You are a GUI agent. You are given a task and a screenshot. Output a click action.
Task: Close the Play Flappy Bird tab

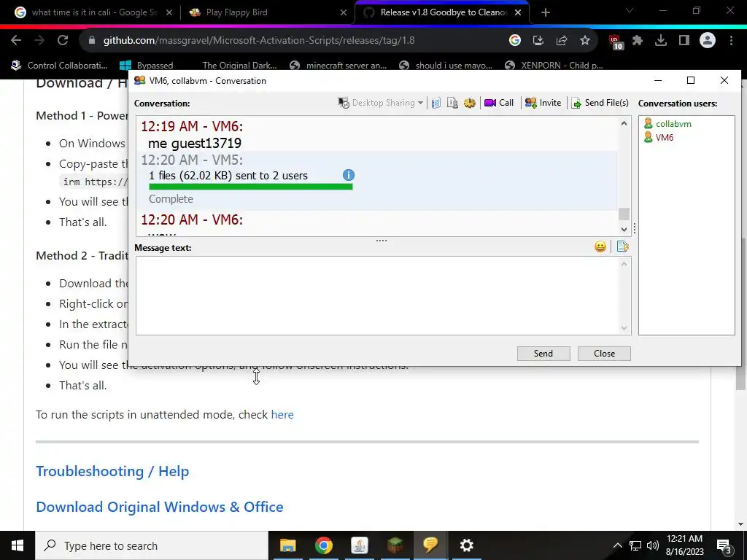(344, 13)
